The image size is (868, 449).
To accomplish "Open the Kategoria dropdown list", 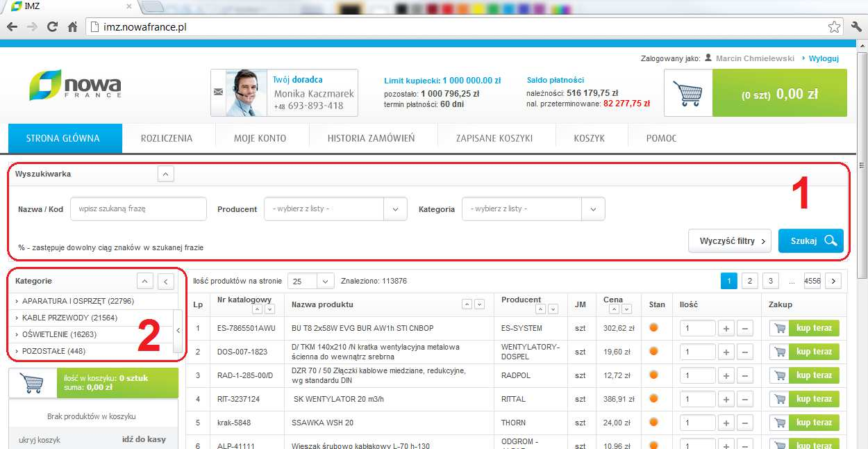I will pyautogui.click(x=533, y=209).
